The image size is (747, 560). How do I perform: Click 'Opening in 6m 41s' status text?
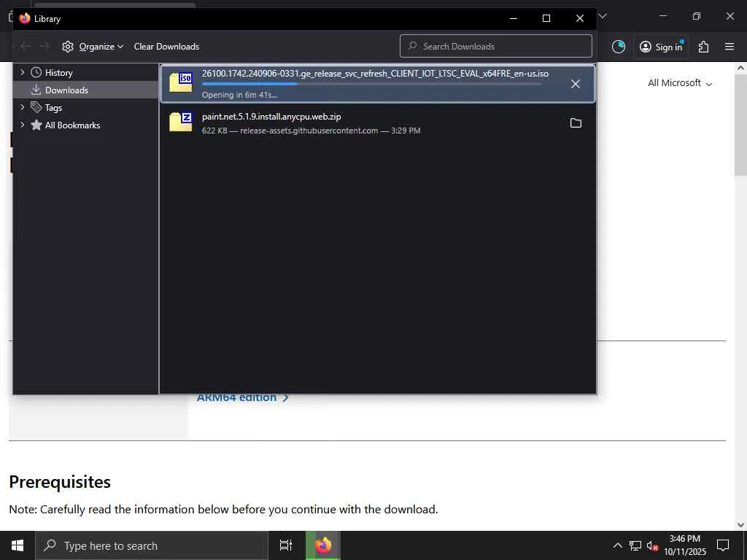click(239, 95)
